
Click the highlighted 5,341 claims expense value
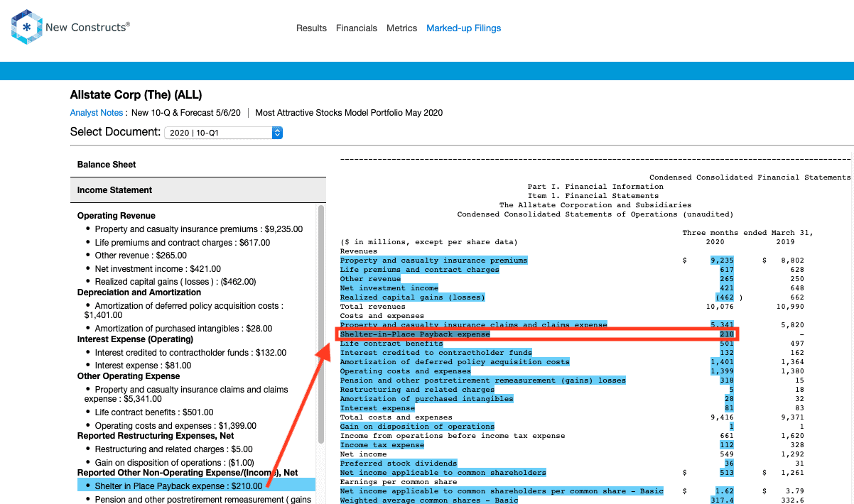pos(722,325)
